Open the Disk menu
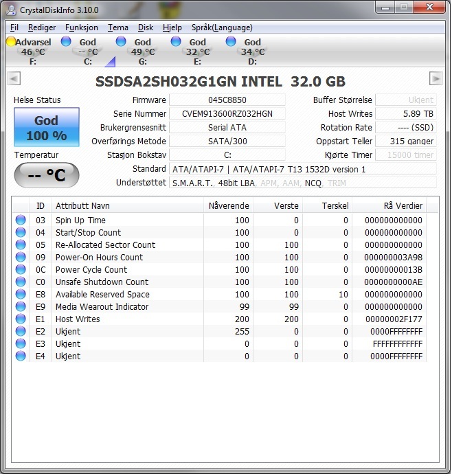452x476 pixels. pyautogui.click(x=146, y=27)
